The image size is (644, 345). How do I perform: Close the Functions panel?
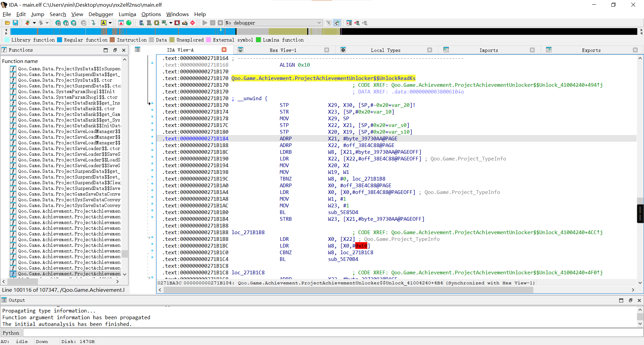coord(124,50)
